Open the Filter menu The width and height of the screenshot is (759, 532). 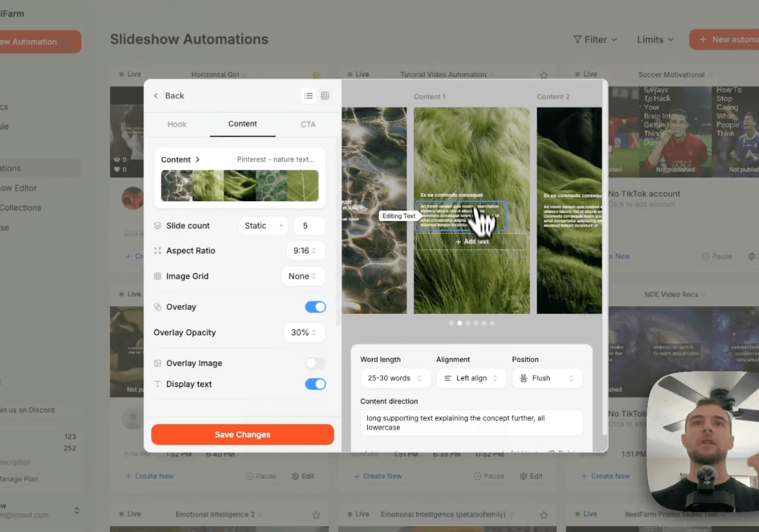(595, 39)
